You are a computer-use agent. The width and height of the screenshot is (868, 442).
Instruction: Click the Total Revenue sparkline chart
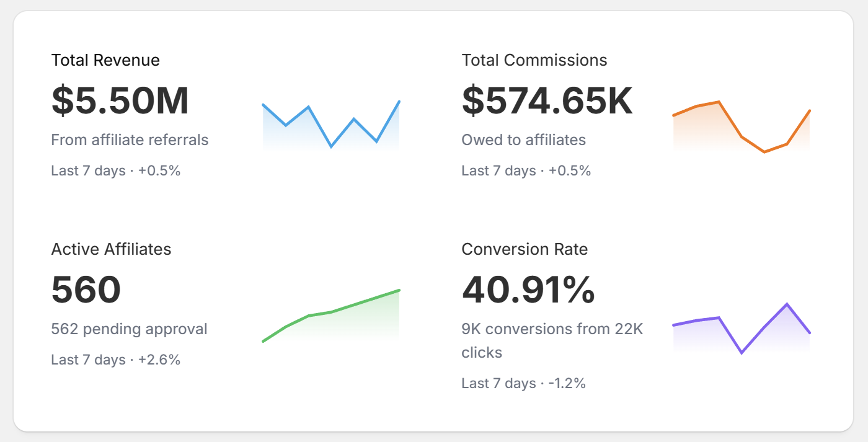coord(330,124)
